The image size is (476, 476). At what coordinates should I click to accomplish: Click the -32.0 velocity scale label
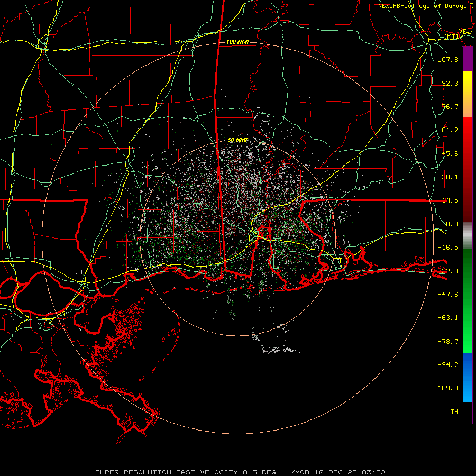[x=448, y=271]
